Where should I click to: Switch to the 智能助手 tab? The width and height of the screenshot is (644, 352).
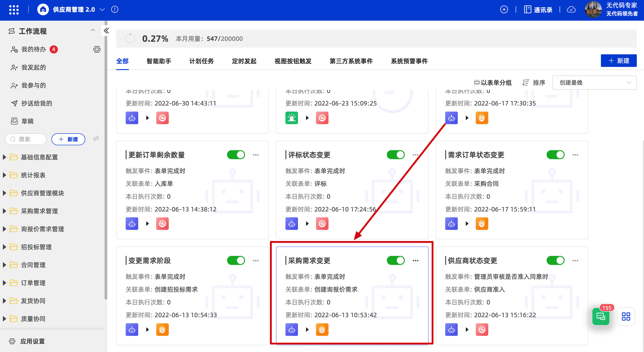click(159, 61)
